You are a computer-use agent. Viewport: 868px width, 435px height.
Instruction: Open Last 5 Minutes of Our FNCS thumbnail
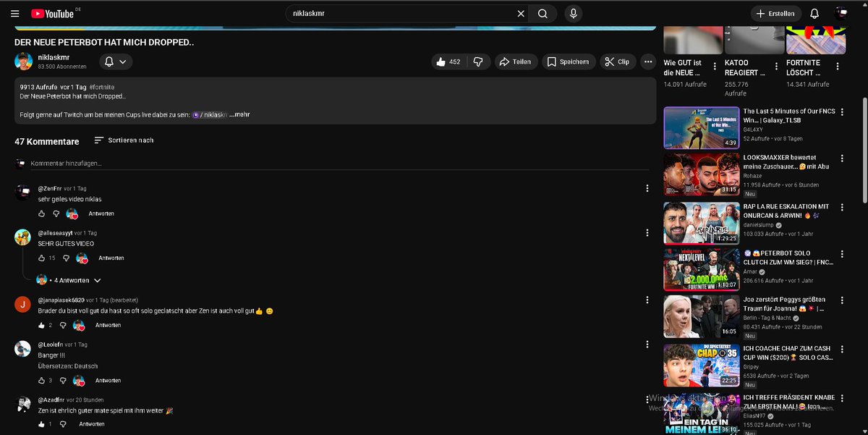pos(702,127)
